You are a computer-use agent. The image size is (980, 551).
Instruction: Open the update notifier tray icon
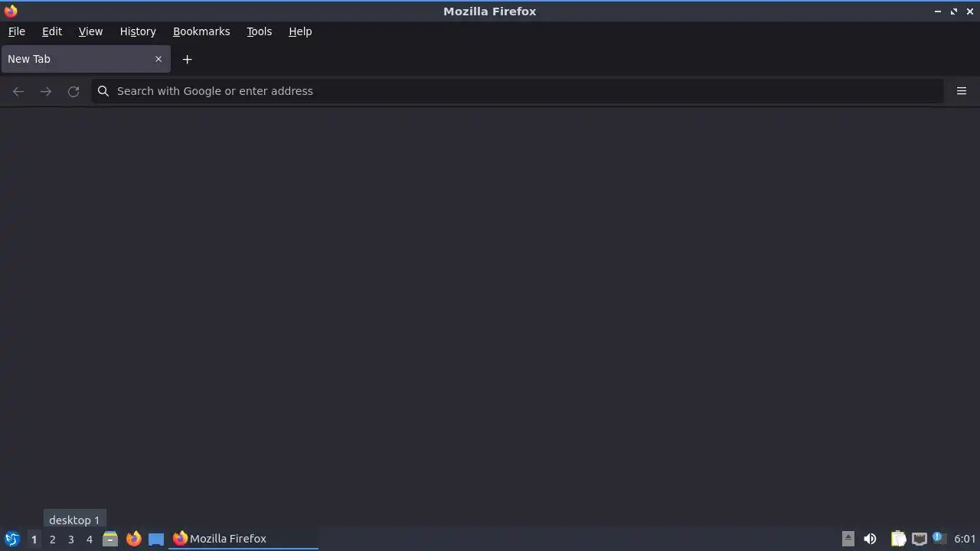point(939,538)
